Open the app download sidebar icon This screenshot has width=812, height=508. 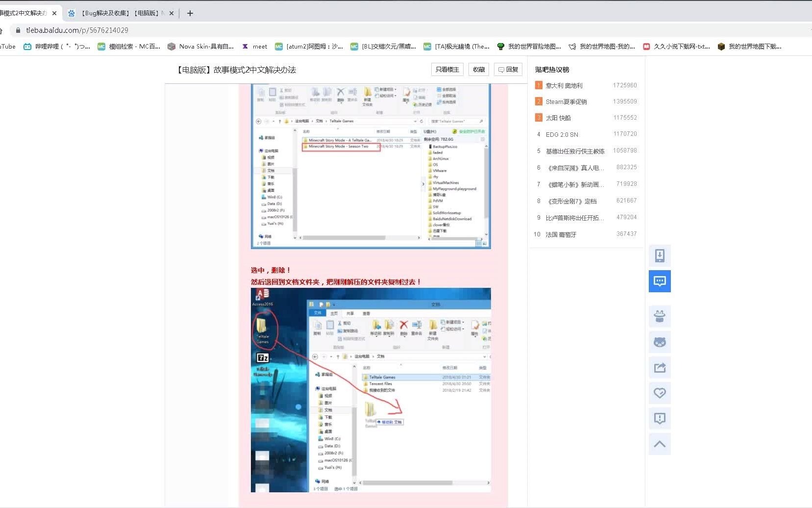[660, 255]
